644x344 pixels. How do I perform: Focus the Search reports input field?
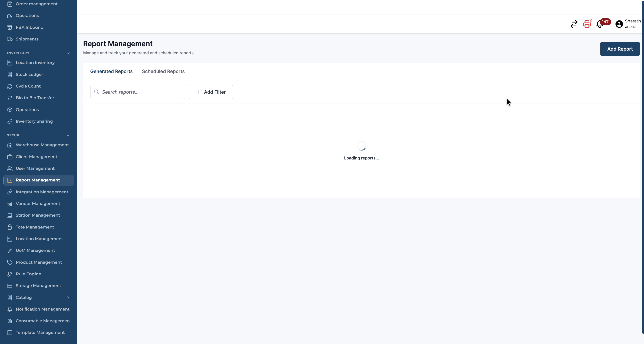point(137,92)
